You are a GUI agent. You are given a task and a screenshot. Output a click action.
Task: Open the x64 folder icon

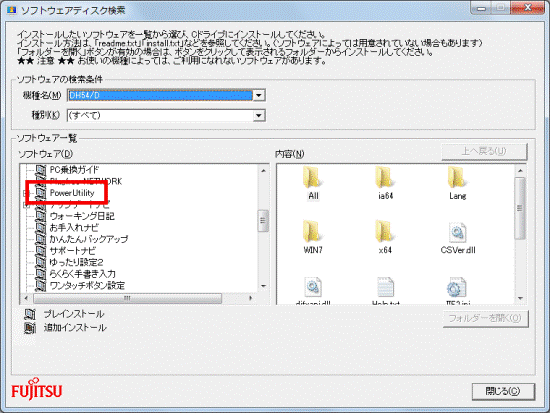point(384,232)
